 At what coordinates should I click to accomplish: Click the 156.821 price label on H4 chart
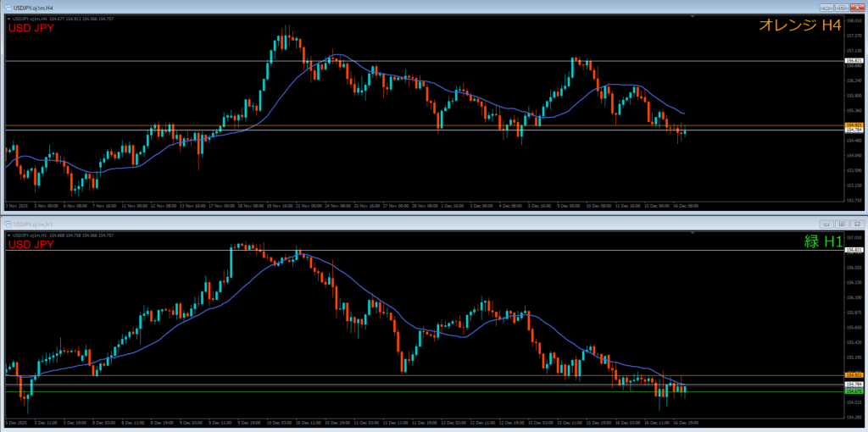(x=854, y=61)
